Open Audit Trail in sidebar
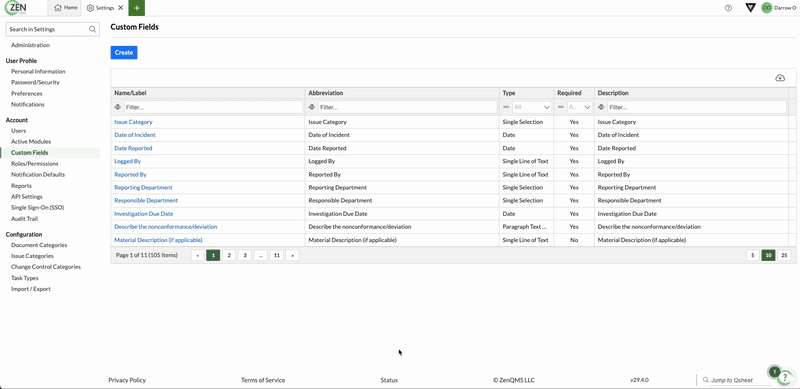The image size is (800, 389). click(24, 218)
